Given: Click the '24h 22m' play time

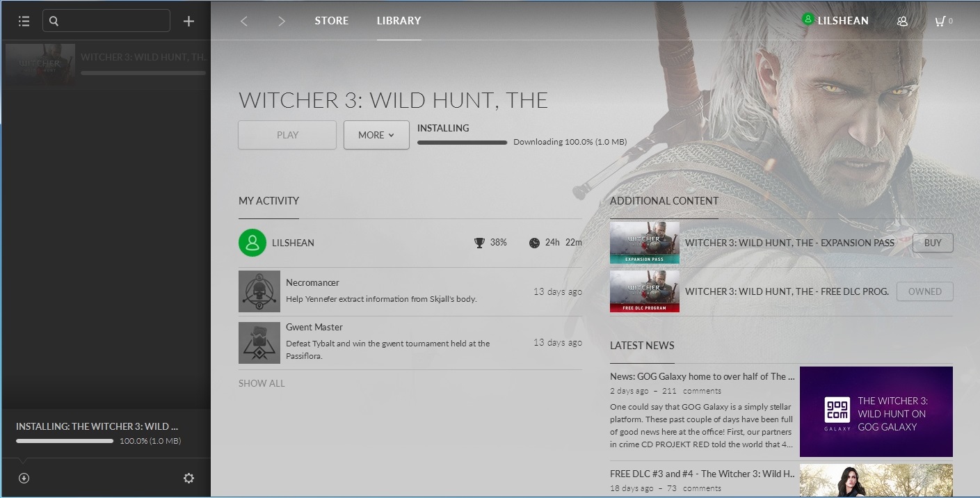Looking at the screenshot, I should [563, 243].
